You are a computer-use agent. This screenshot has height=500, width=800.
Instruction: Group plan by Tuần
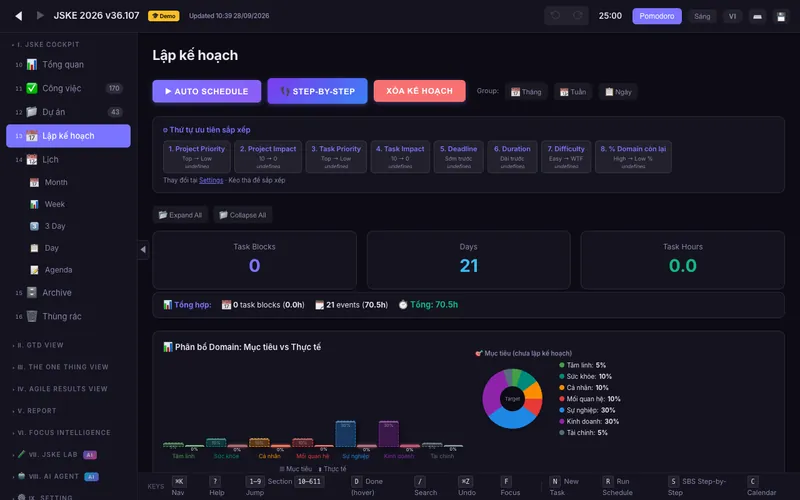(x=572, y=92)
